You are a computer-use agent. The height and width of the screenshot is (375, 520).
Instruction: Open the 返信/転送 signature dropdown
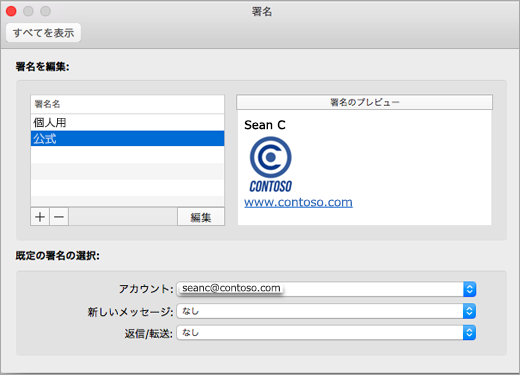(x=326, y=333)
